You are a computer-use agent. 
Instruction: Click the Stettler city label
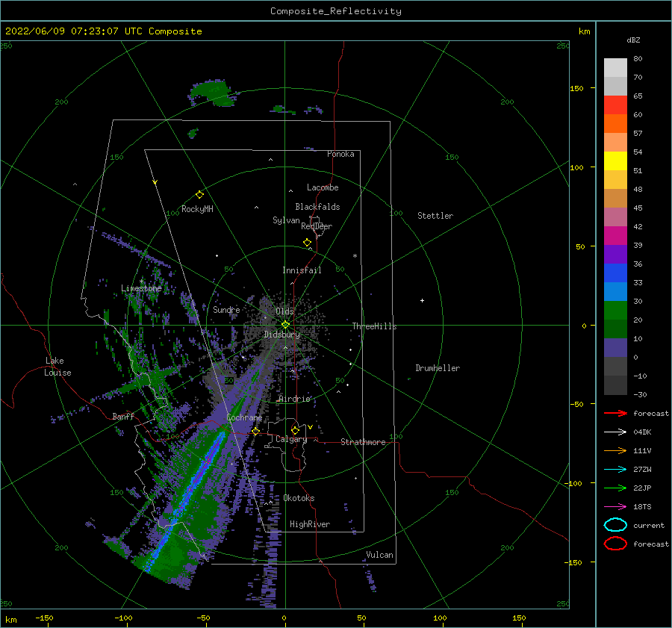coord(435,216)
